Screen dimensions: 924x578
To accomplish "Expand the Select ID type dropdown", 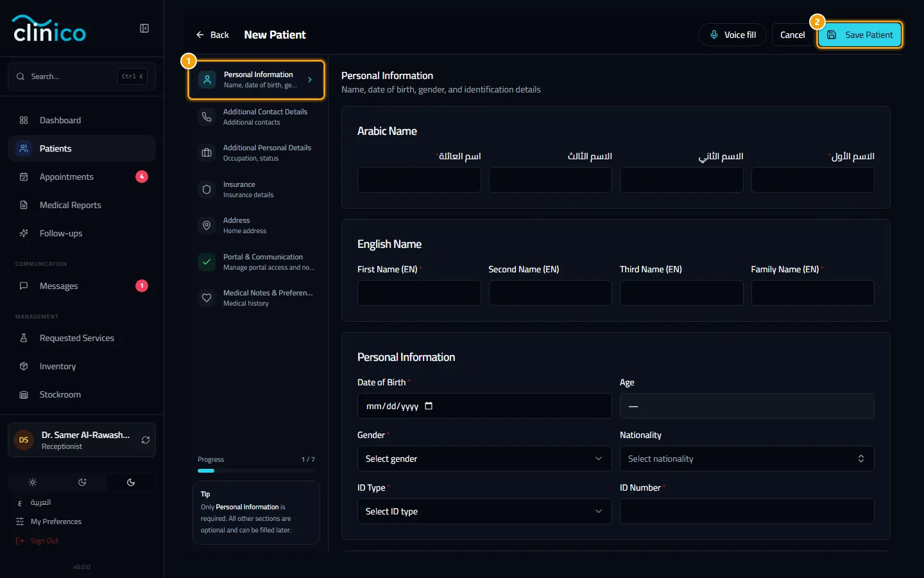I will [x=484, y=511].
